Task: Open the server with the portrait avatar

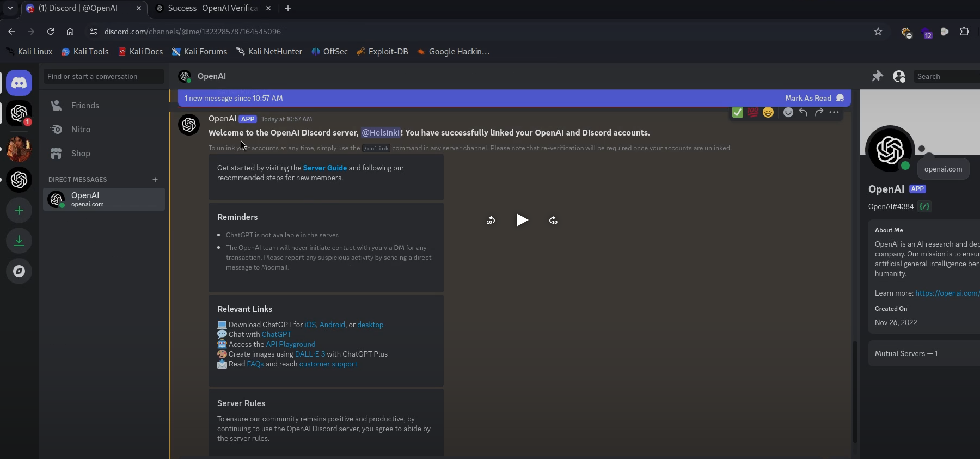Action: pos(19,149)
